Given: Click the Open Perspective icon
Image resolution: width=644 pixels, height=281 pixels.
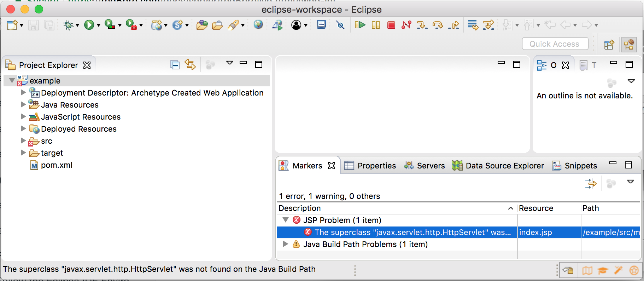Looking at the screenshot, I should point(609,45).
